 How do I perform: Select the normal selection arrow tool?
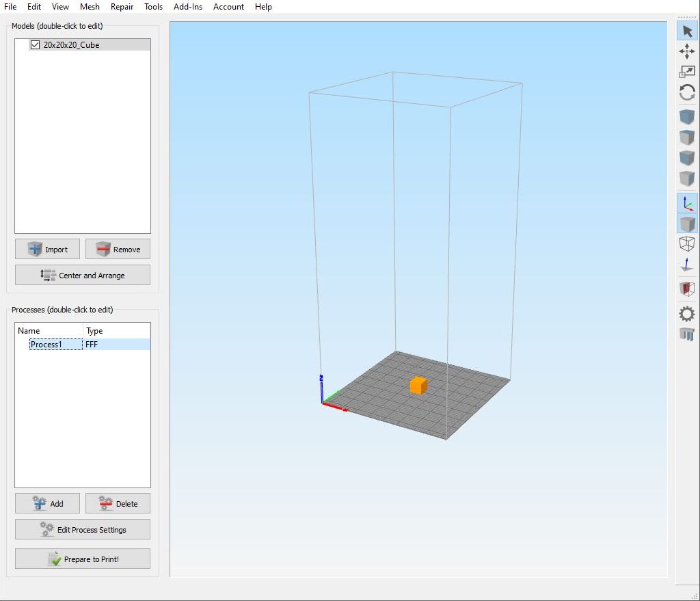pos(687,31)
